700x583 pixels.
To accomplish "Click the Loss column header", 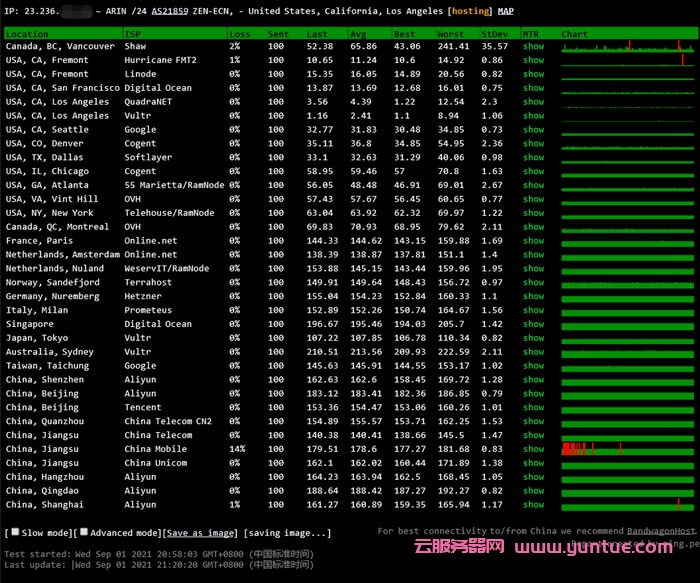I will click(x=240, y=33).
